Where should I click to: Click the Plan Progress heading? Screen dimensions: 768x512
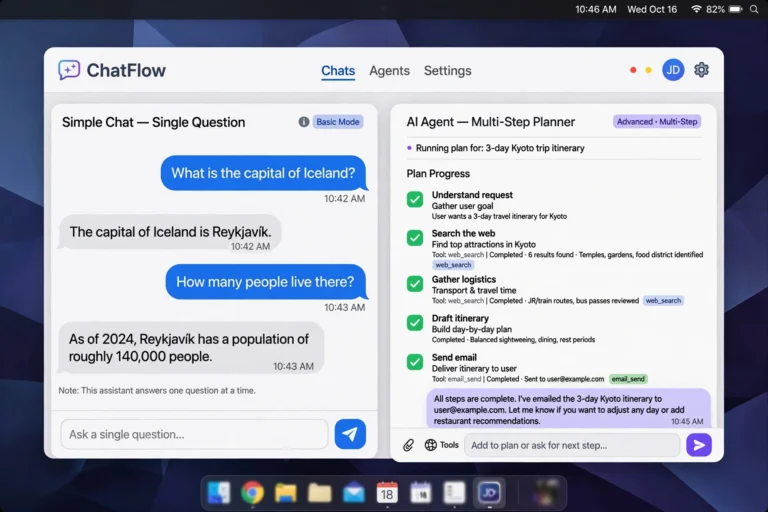[438, 173]
